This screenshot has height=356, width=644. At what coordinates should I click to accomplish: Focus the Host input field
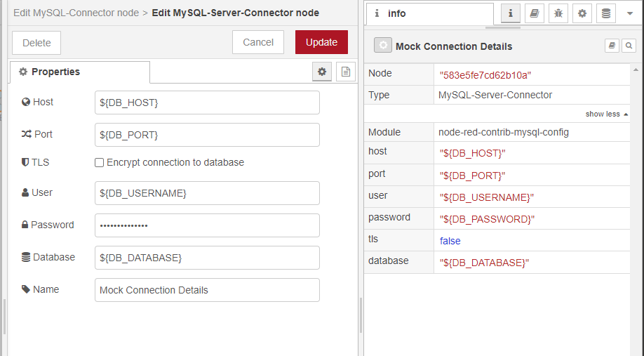[x=207, y=103]
